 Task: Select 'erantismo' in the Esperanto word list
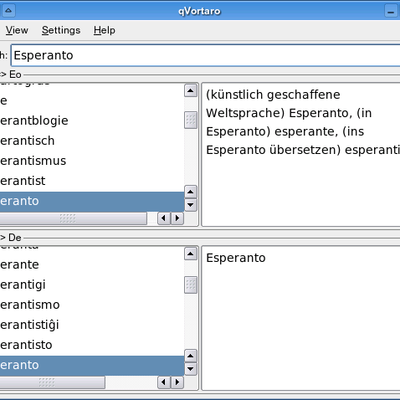pyautogui.click(x=92, y=305)
